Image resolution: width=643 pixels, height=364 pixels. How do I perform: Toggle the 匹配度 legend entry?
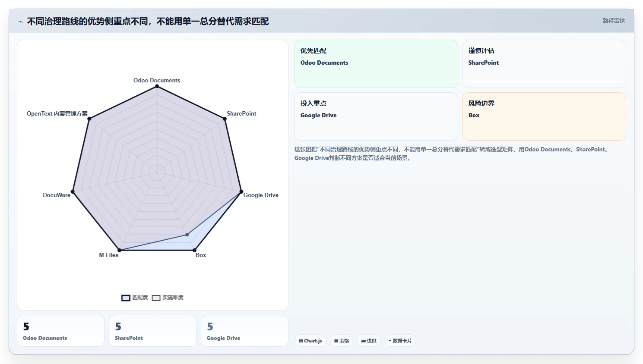click(x=135, y=298)
